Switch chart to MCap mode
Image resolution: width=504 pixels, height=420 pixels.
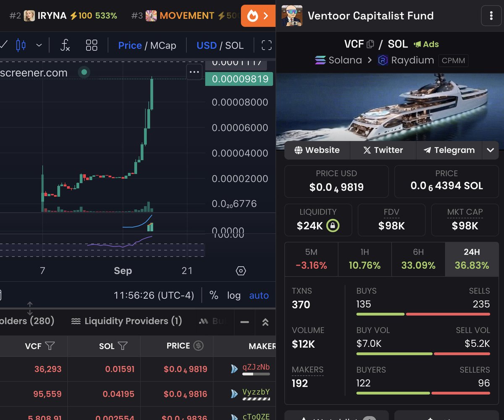(163, 45)
